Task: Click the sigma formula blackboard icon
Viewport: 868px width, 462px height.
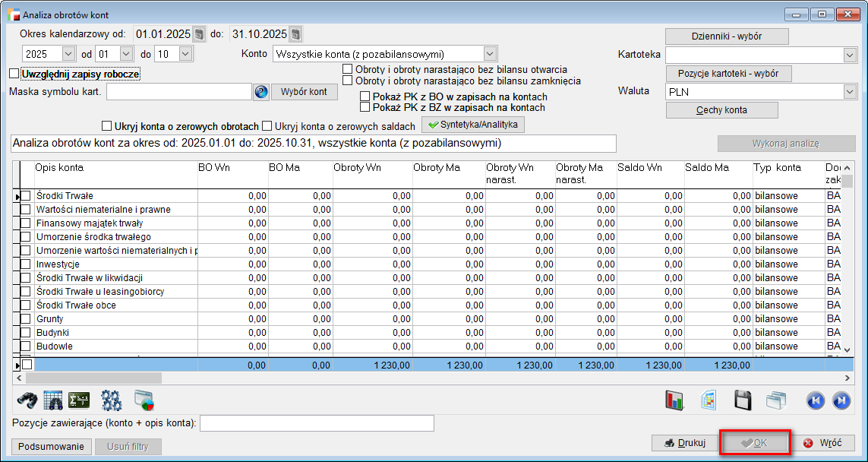Action: point(79,400)
